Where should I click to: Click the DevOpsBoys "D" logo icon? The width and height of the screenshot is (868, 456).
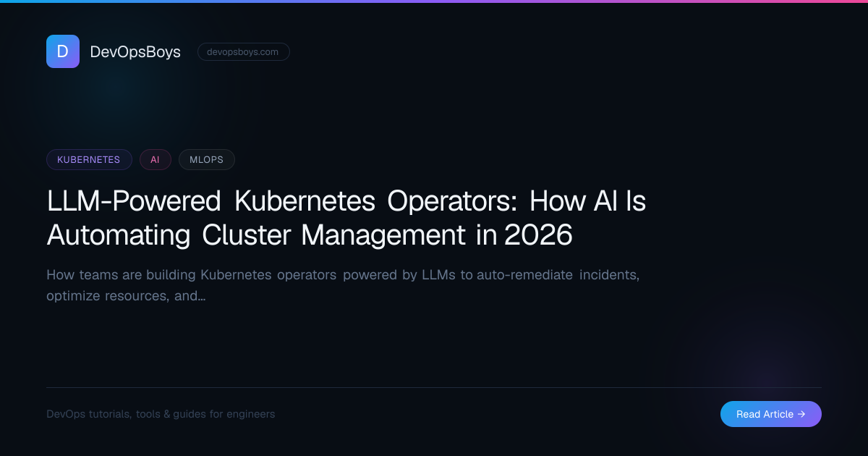click(x=63, y=51)
